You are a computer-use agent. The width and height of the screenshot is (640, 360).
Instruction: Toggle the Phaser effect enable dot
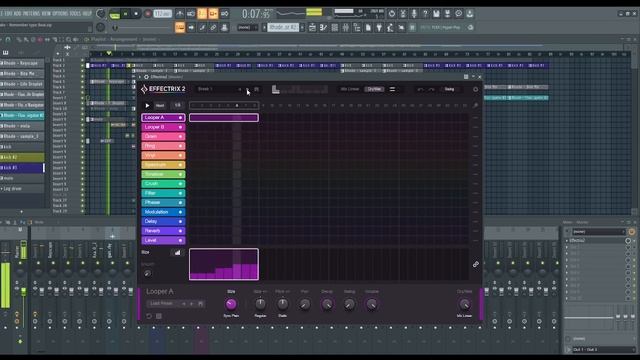click(x=180, y=202)
